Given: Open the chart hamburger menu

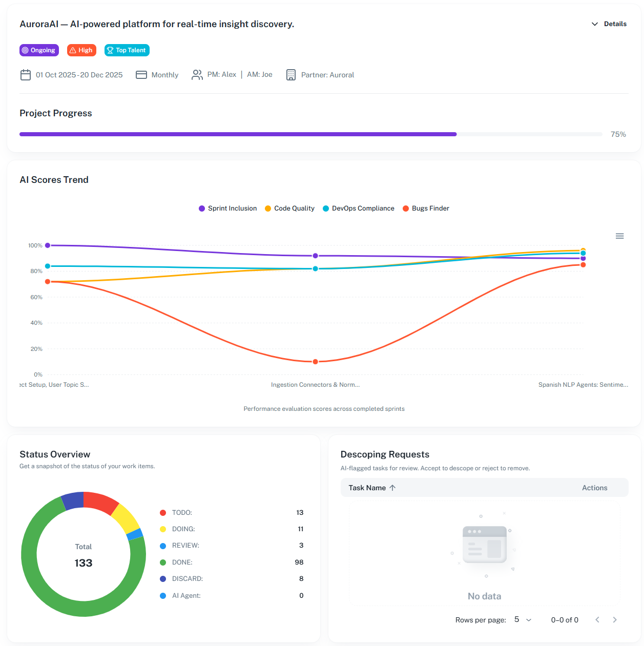Looking at the screenshot, I should pyautogui.click(x=619, y=236).
